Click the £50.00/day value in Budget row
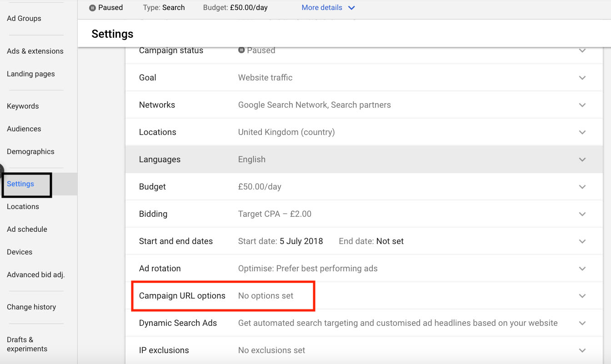The image size is (611, 364). click(260, 187)
